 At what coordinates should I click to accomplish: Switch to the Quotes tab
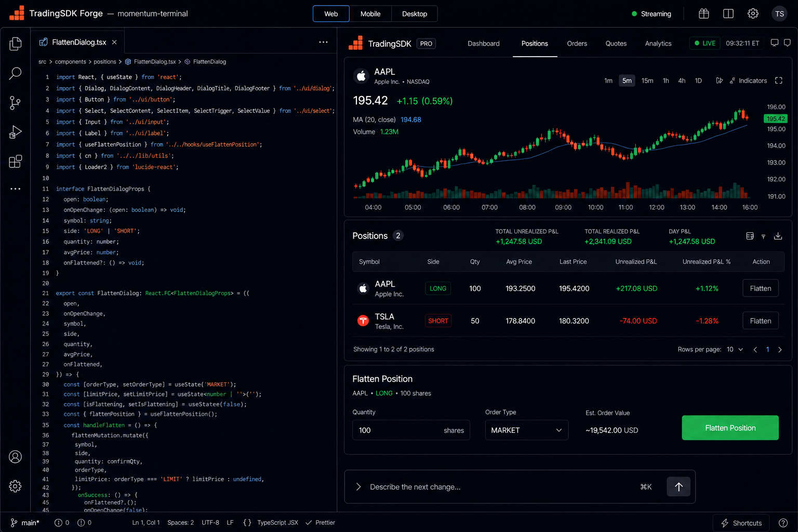(x=616, y=44)
